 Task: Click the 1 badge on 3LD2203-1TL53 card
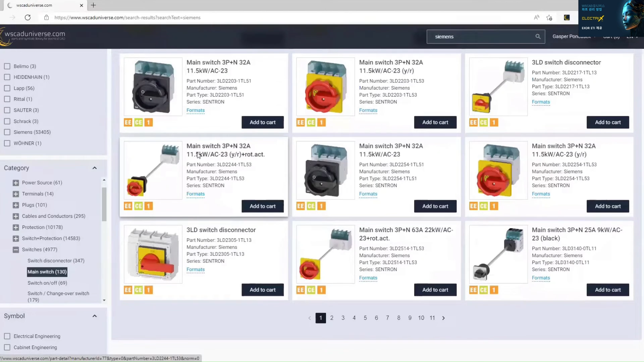click(321, 122)
